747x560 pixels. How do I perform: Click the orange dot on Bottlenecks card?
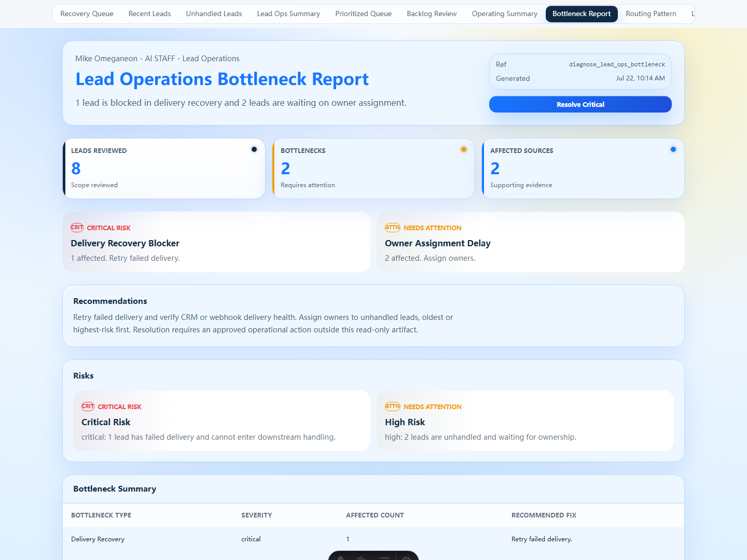pos(464,149)
